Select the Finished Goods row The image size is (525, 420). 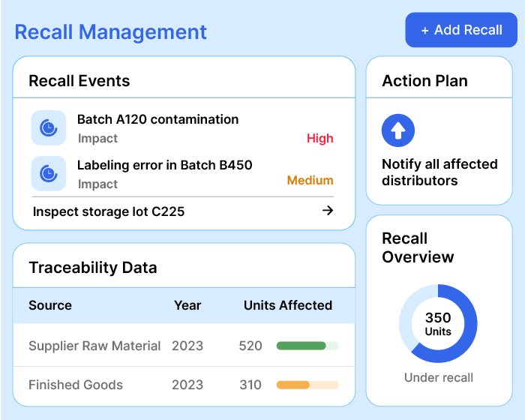[x=76, y=385]
